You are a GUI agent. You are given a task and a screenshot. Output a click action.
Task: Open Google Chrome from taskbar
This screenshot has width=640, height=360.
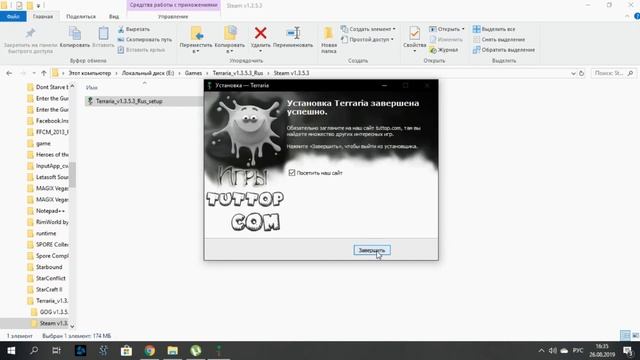149,351
